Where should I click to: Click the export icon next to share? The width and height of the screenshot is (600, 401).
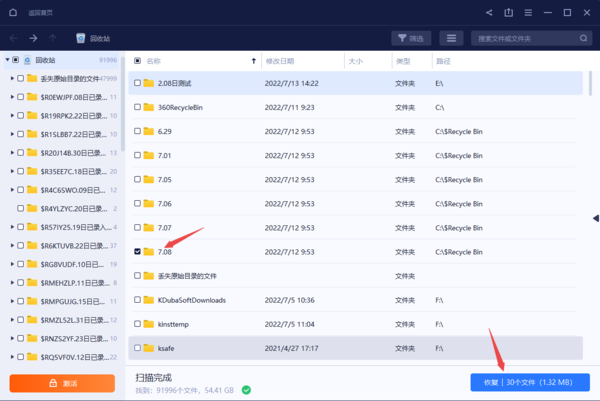pyautogui.click(x=508, y=13)
